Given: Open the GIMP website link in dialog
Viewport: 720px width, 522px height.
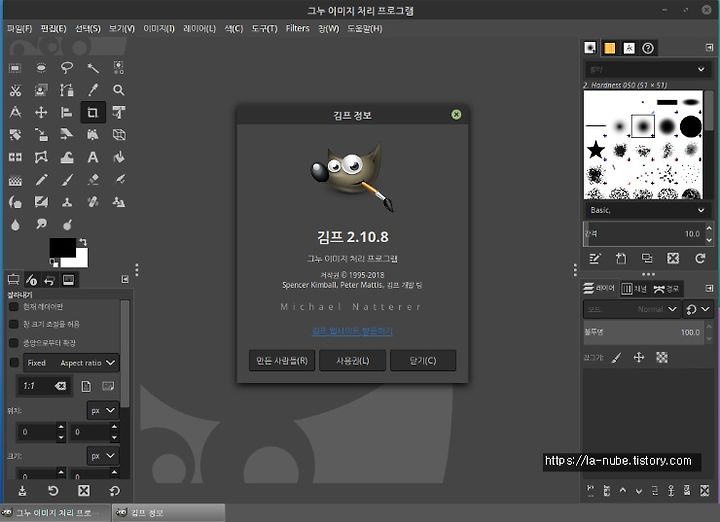Looking at the screenshot, I should click(352, 331).
